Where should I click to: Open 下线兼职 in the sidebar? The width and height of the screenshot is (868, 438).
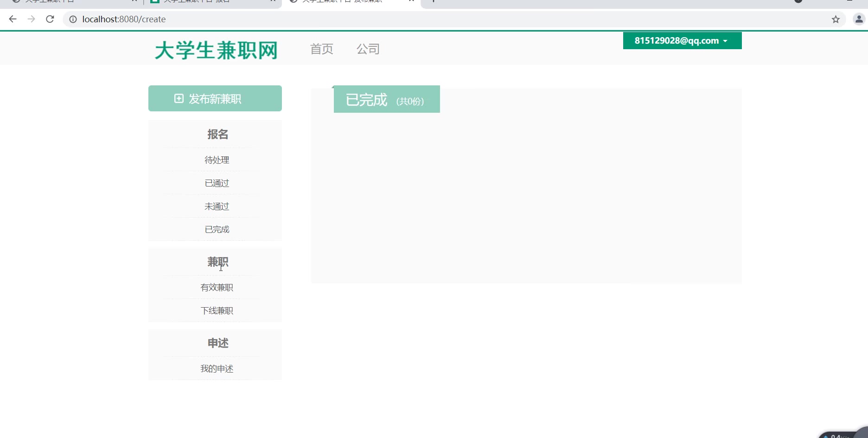[217, 310]
